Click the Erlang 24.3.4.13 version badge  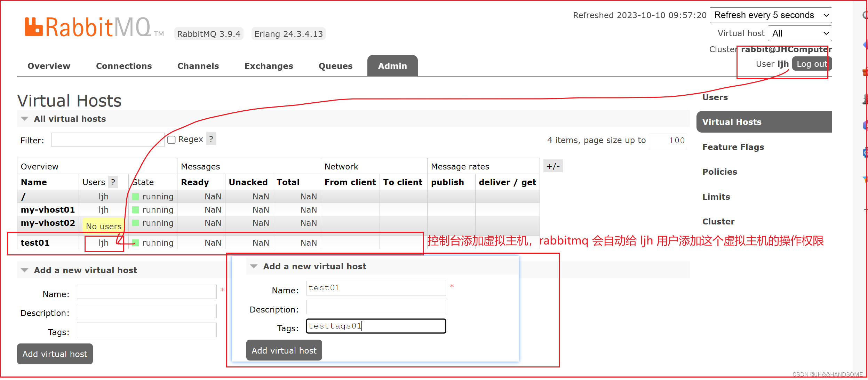(288, 34)
